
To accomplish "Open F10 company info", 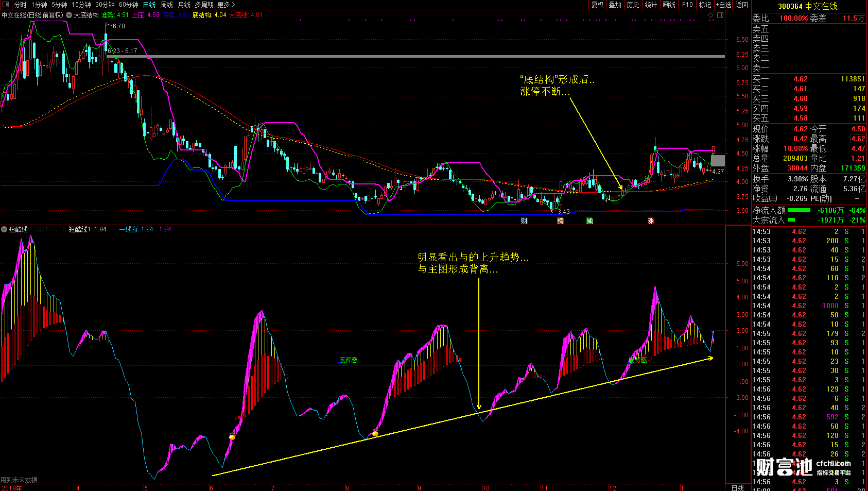I will coord(687,5).
